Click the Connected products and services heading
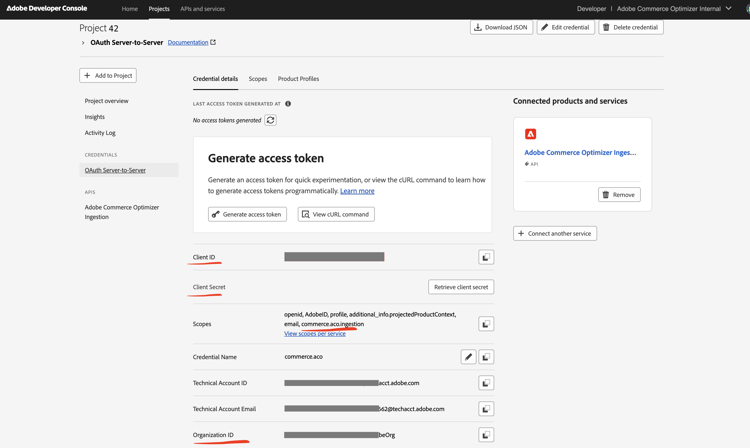The height and width of the screenshot is (448, 750). click(570, 101)
